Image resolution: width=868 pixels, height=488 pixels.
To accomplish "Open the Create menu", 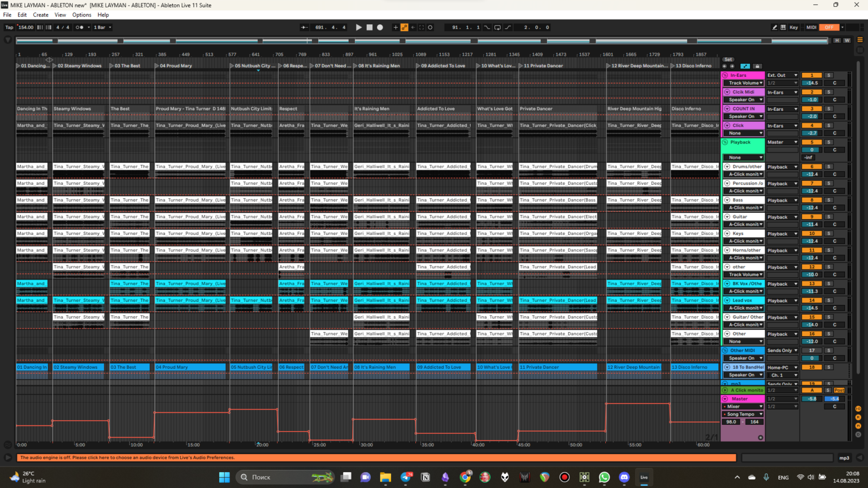I will pos(40,15).
